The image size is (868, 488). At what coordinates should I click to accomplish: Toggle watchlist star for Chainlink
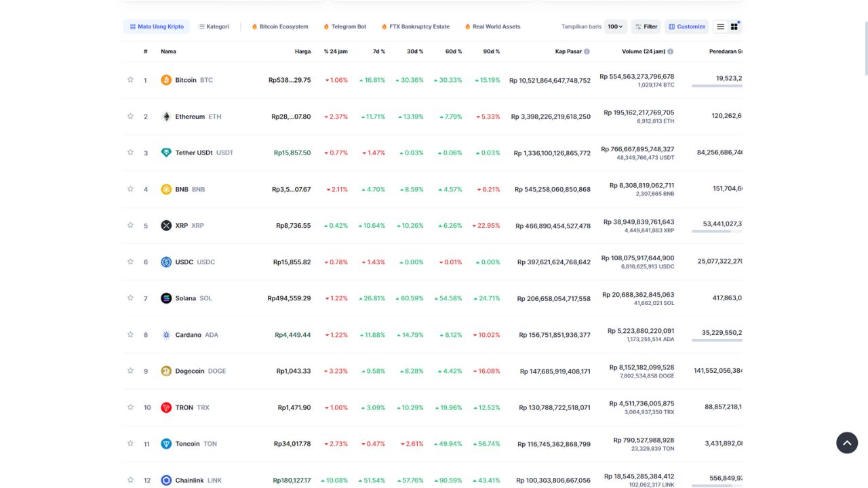[130, 480]
